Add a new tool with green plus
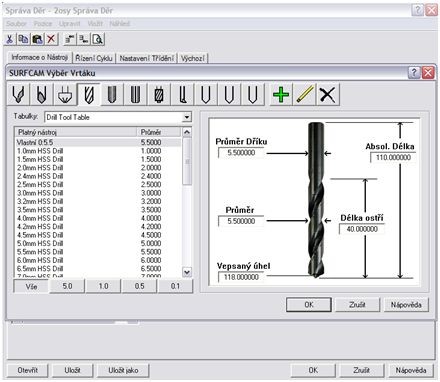The image size is (440, 382). pyautogui.click(x=281, y=94)
